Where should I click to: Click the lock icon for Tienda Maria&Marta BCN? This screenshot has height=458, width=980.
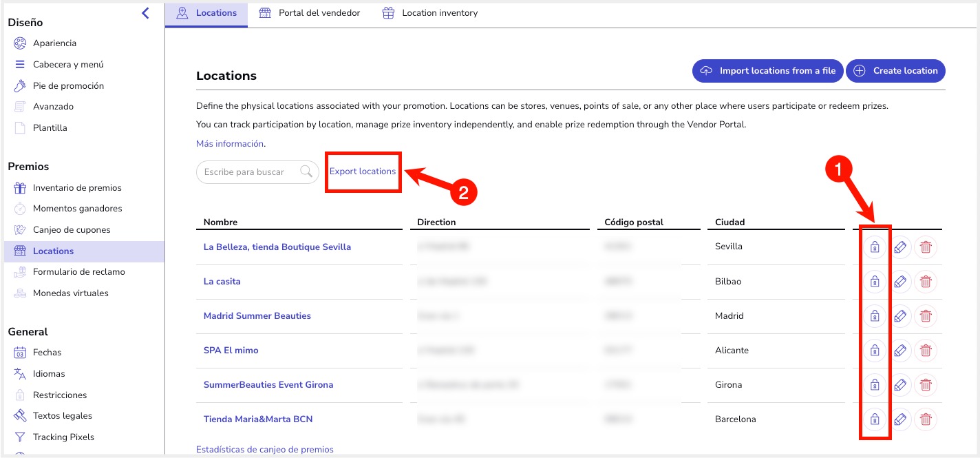(874, 419)
